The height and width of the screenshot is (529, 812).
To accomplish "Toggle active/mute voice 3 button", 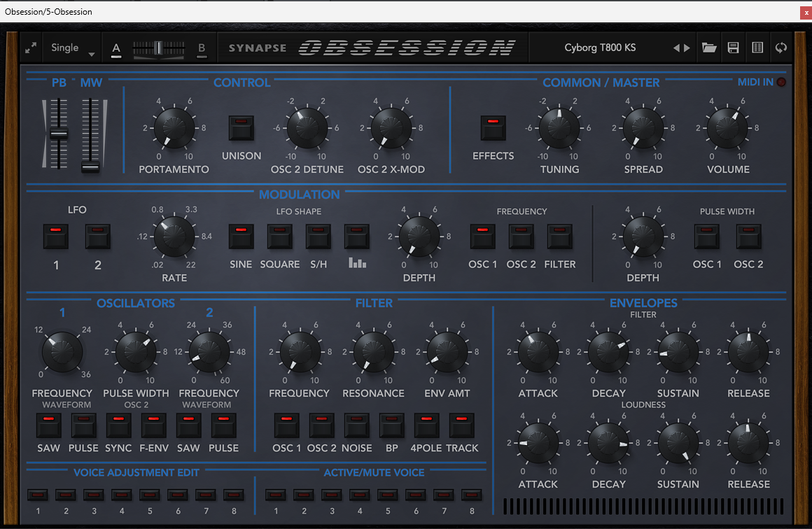I will [331, 495].
